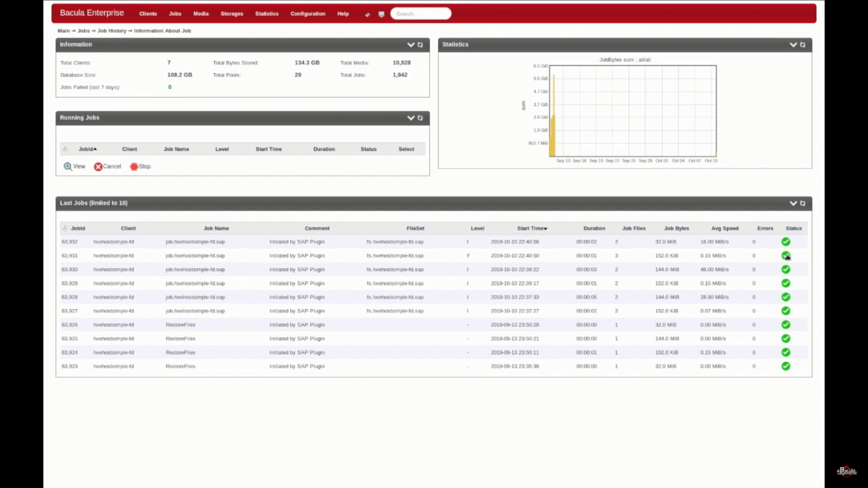The image size is (868, 488).
Task: Open the Clients menu
Action: [x=148, y=14]
